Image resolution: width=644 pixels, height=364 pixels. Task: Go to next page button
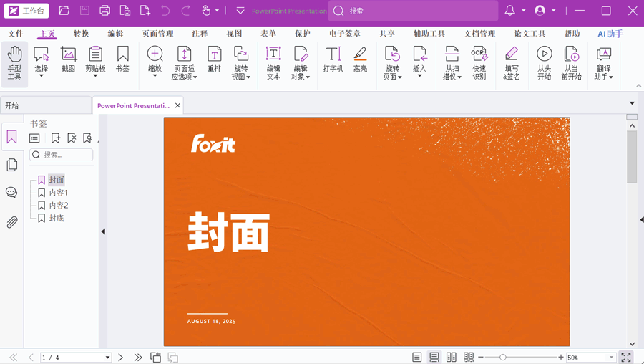120,357
